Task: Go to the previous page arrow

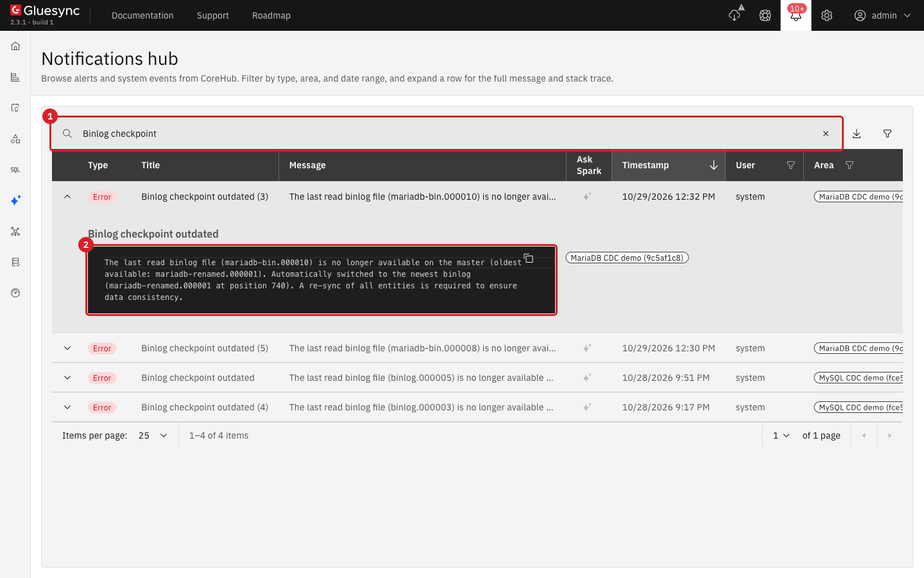Action: tap(864, 435)
